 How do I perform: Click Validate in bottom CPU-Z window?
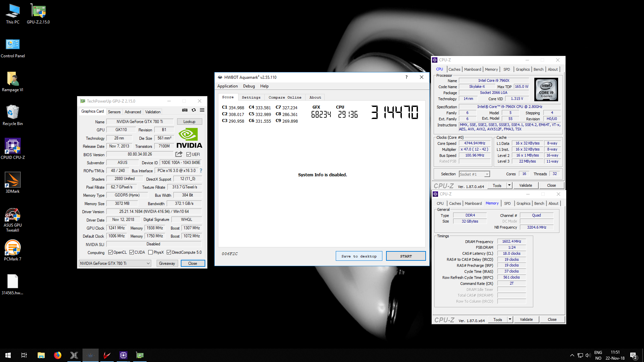tap(526, 319)
